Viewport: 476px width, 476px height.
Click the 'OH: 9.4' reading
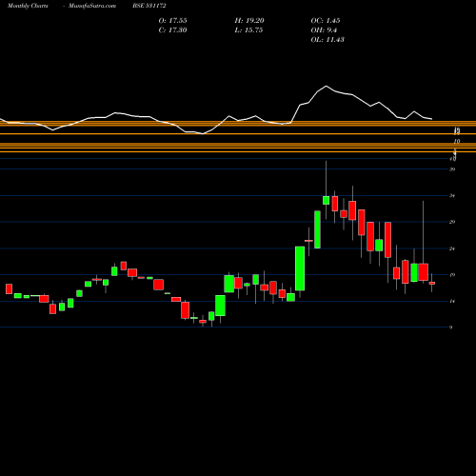click(324, 30)
